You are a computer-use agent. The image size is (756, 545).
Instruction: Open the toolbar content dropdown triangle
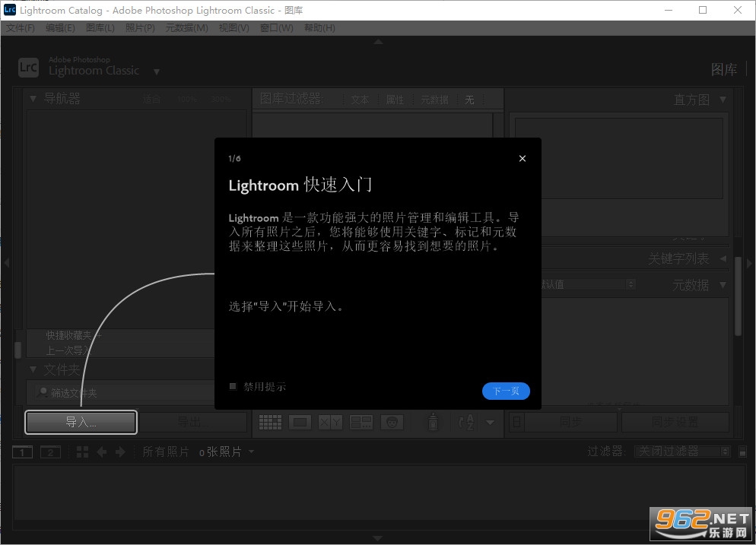coord(490,423)
